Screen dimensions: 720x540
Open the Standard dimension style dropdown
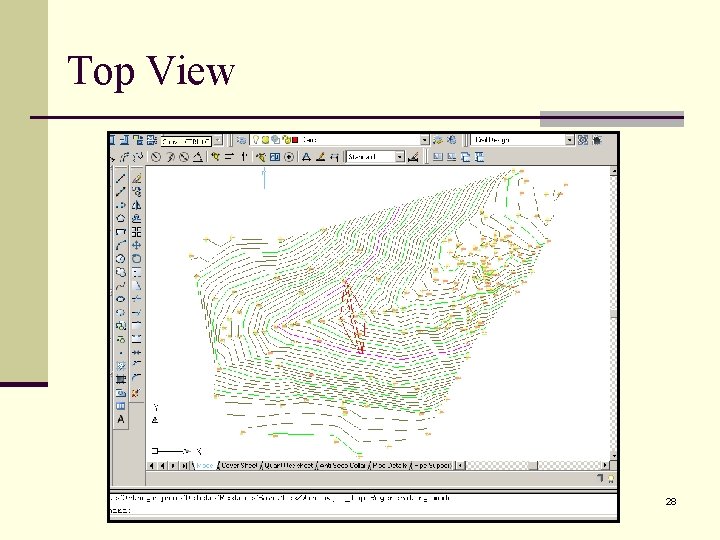click(399, 157)
